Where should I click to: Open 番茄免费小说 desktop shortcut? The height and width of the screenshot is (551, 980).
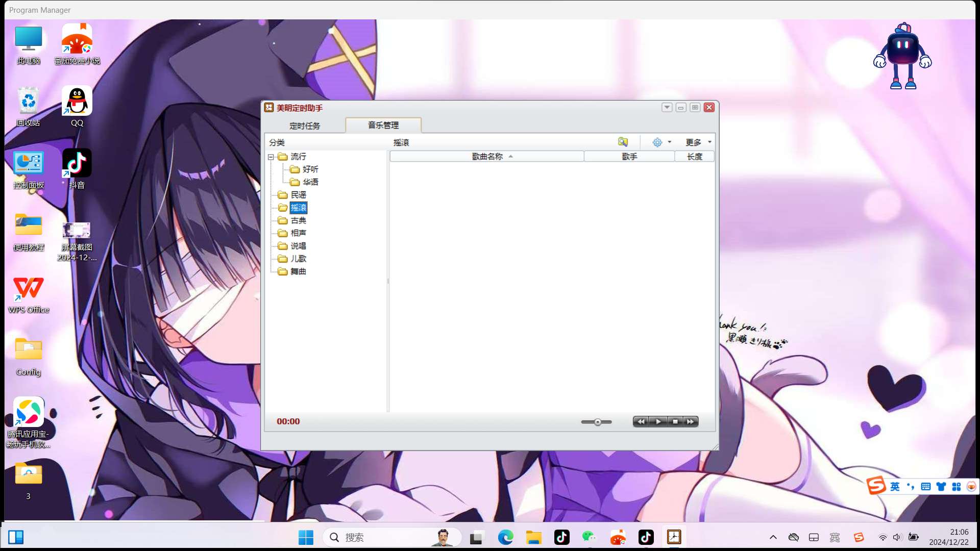77,45
